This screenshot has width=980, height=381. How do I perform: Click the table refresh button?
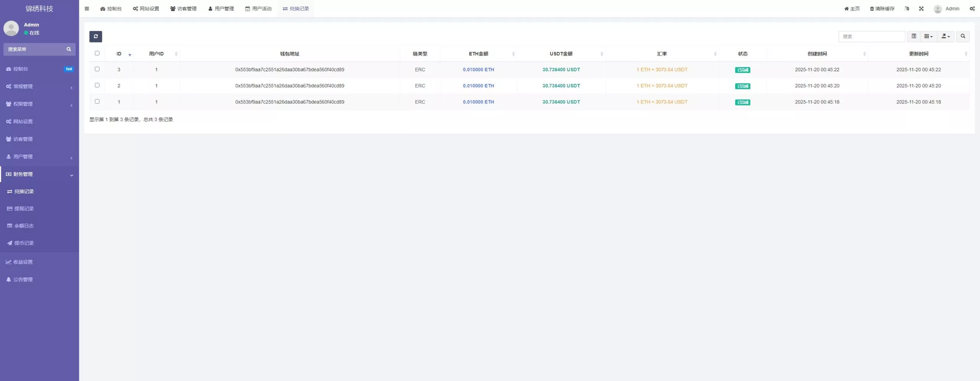(x=96, y=36)
